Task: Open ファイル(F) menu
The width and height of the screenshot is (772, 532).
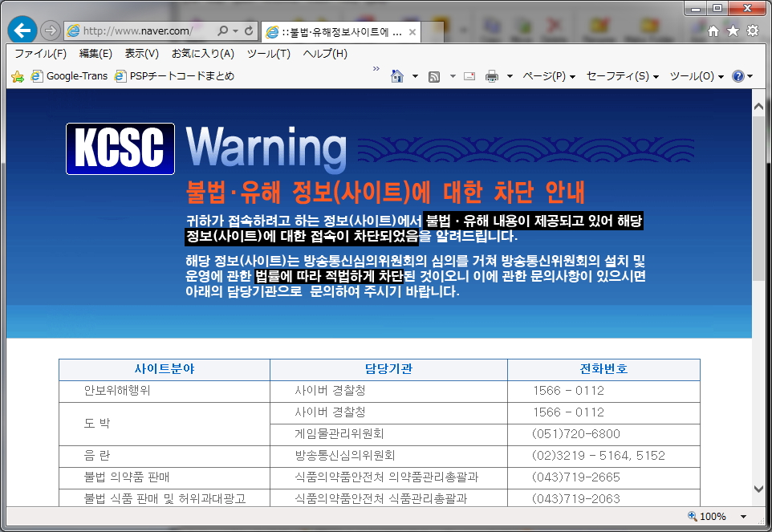Action: click(x=40, y=54)
